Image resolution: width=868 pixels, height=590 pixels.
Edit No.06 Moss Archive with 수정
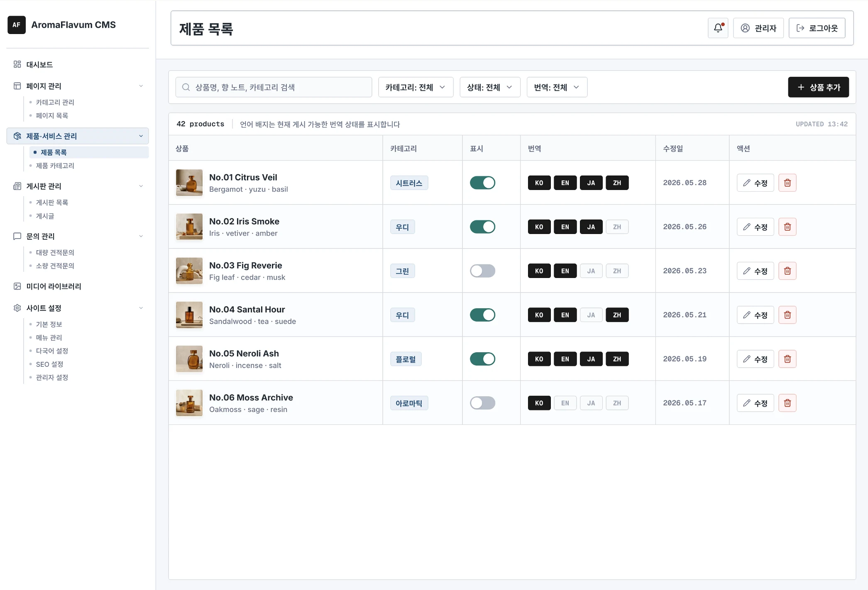pos(755,403)
